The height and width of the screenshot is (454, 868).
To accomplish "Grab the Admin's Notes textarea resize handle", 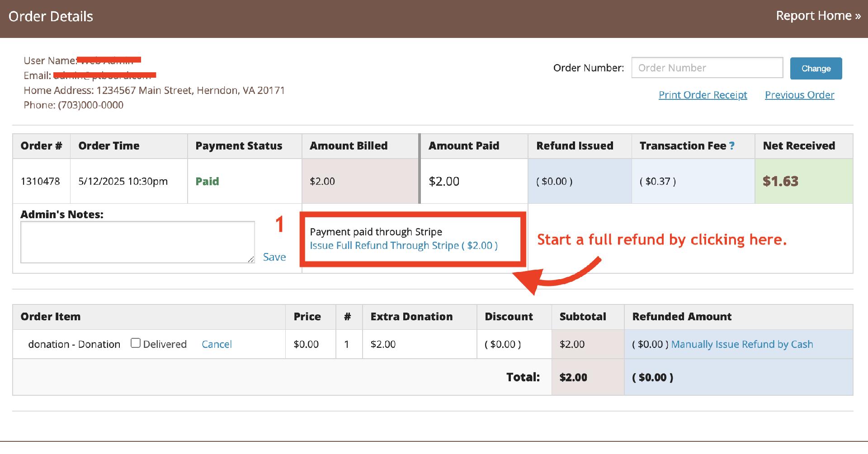I will coord(250,259).
